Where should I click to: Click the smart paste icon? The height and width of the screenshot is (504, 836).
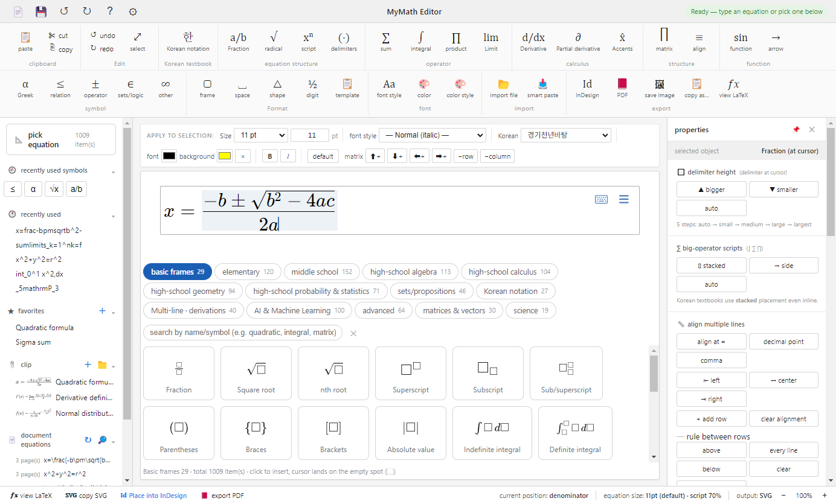pos(542,88)
